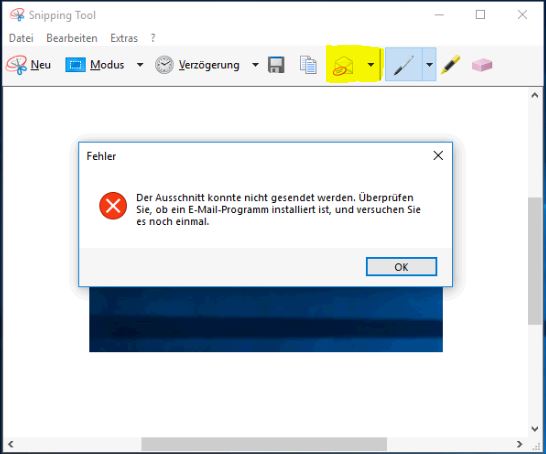
Task: Expand the Modus dropdown arrow
Action: pos(140,65)
